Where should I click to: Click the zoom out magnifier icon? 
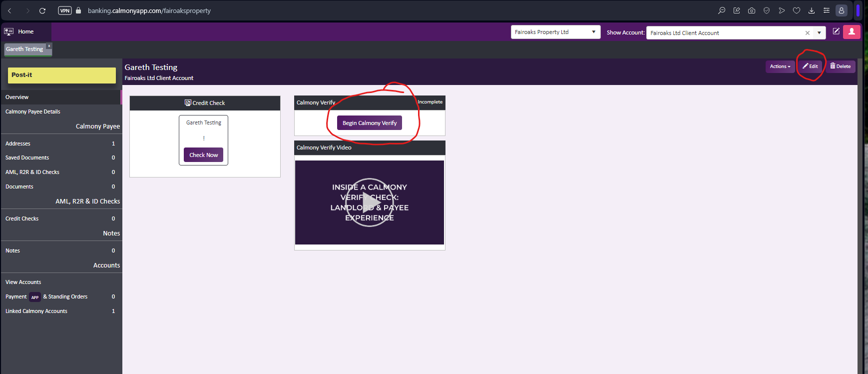point(721,10)
